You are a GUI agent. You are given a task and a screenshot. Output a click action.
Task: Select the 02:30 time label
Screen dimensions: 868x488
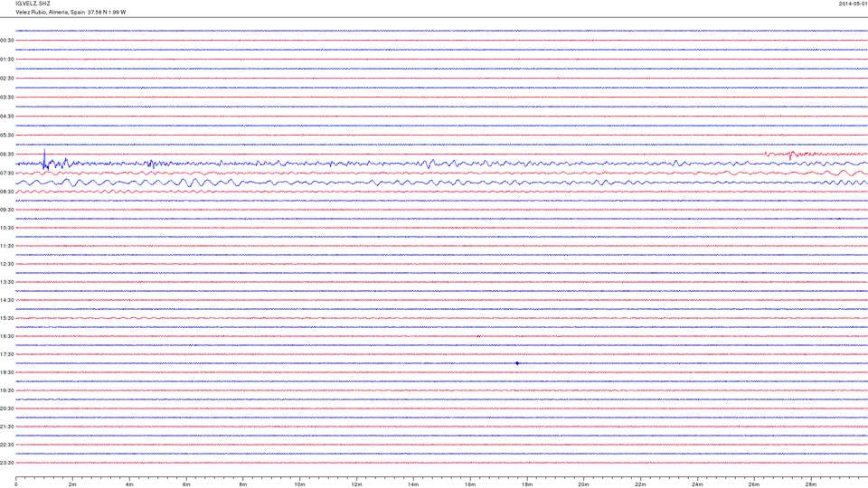pyautogui.click(x=7, y=79)
